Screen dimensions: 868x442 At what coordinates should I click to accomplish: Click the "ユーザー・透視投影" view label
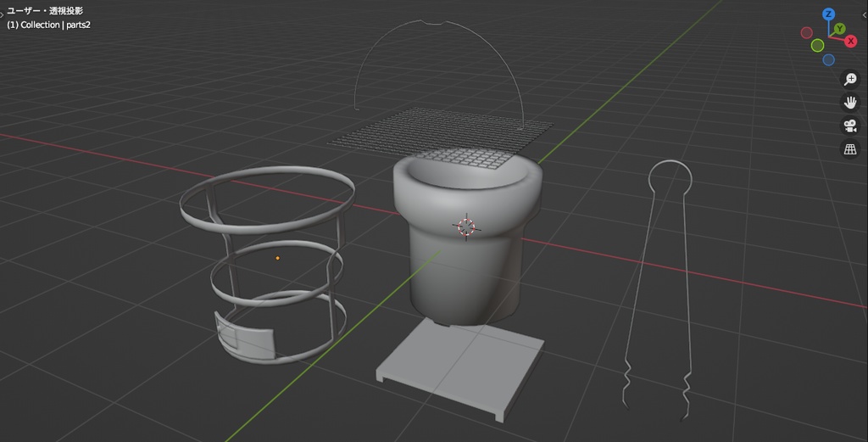click(45, 10)
